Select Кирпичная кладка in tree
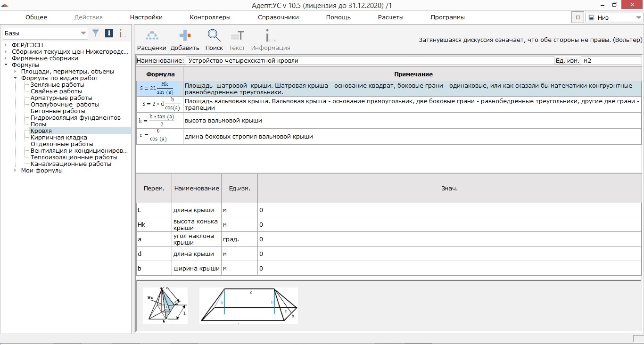 [x=58, y=138]
